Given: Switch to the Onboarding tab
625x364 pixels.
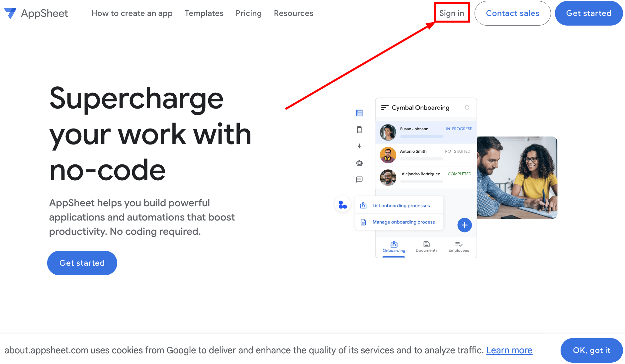Looking at the screenshot, I should 394,247.
